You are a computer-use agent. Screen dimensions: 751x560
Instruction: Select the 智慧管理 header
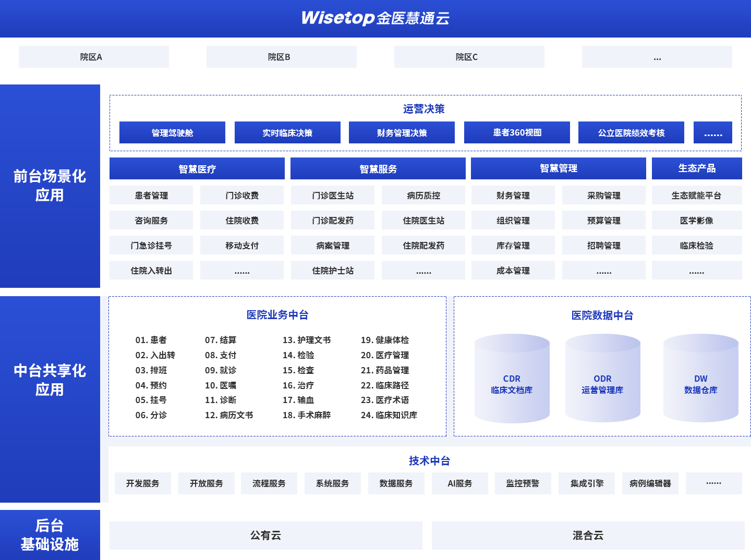559,168
